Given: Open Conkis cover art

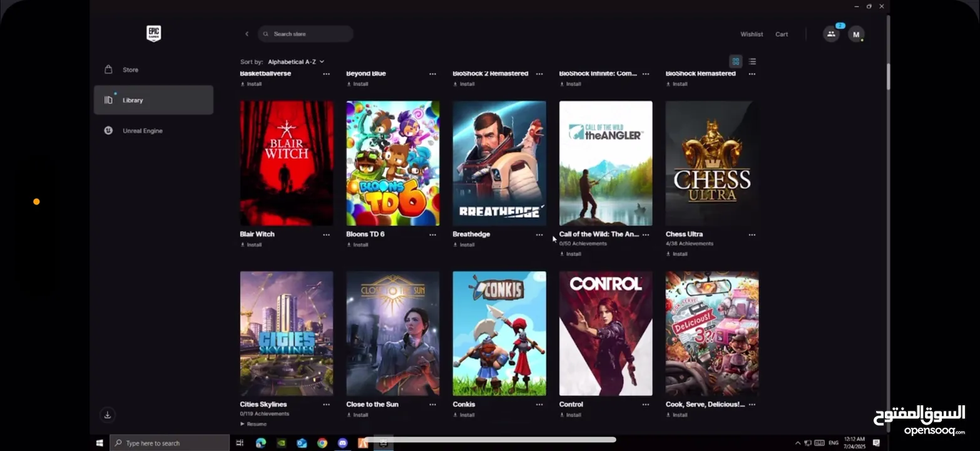Looking at the screenshot, I should coord(499,334).
